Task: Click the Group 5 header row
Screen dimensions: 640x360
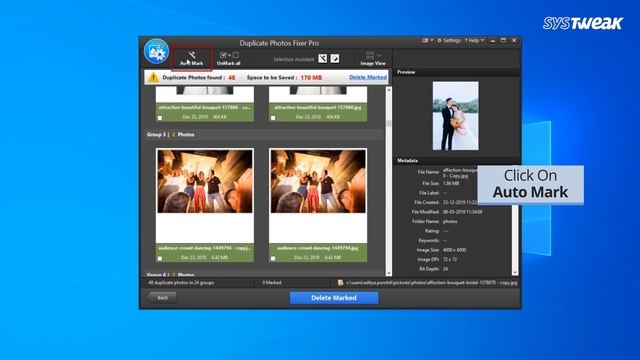Action: point(264,134)
